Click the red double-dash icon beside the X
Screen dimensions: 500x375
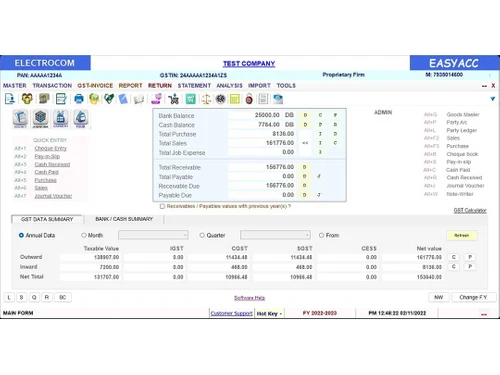pyautogui.click(x=484, y=86)
